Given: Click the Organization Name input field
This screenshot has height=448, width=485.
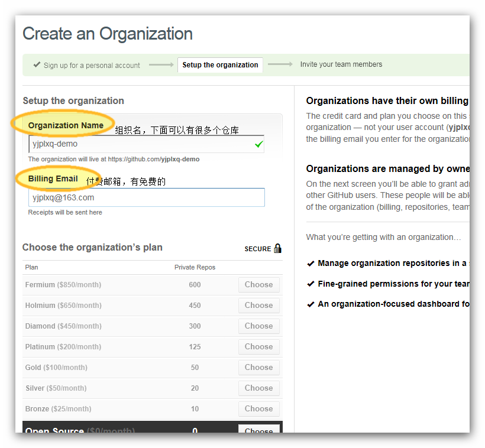Looking at the screenshot, I should [x=146, y=144].
